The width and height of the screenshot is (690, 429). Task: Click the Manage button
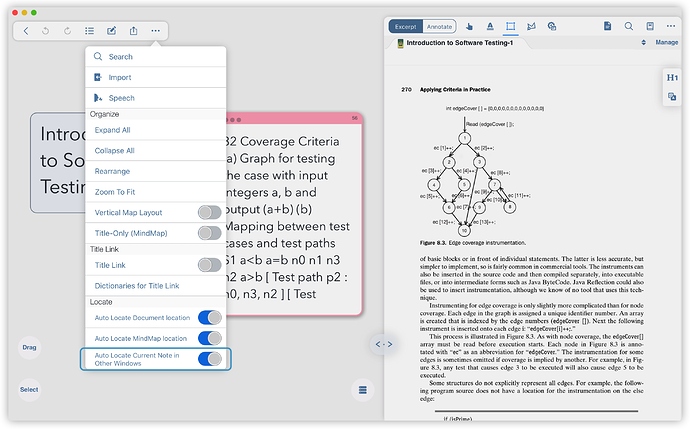(666, 43)
